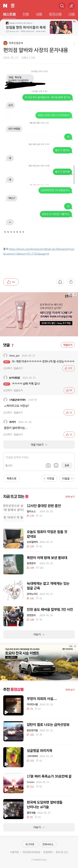
Task: Switch to the 동영상뿜 tab
Action: pyautogui.click(x=55, y=14)
